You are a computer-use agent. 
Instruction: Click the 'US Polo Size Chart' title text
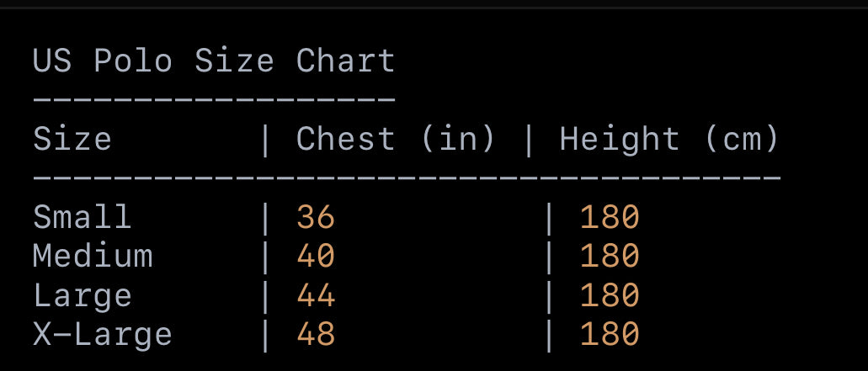214,61
